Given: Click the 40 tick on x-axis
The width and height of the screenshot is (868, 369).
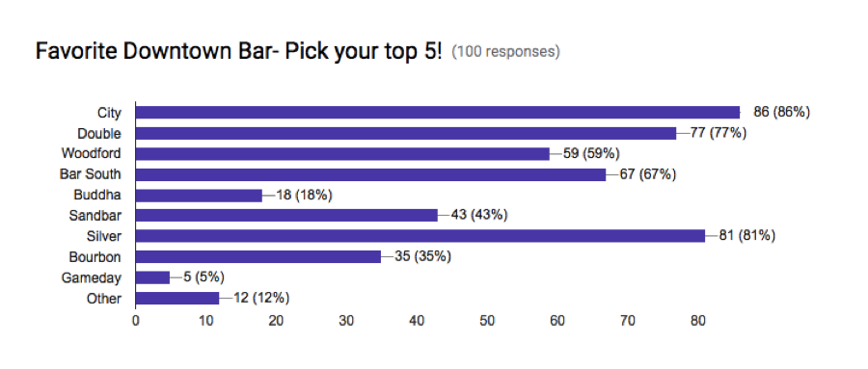Looking at the screenshot, I should pos(417,321).
